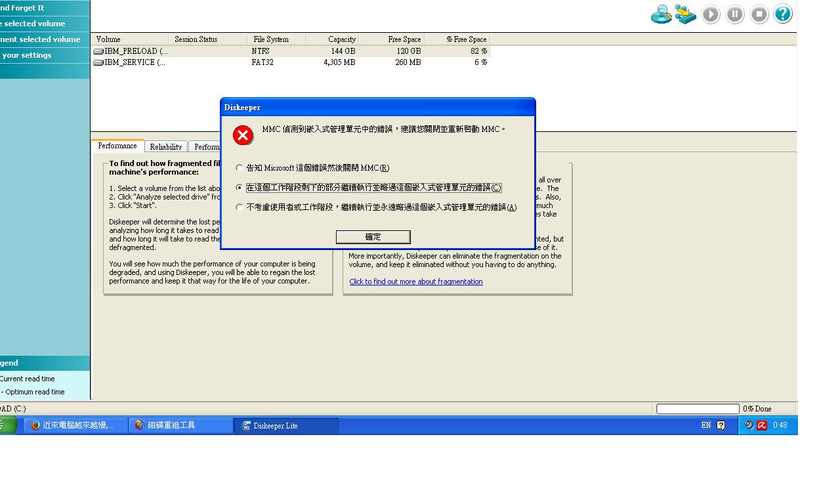Viewport: 840px width, 504px height.
Task: Select 'Continue running, ignore errors for this session' radio
Action: tap(240, 188)
